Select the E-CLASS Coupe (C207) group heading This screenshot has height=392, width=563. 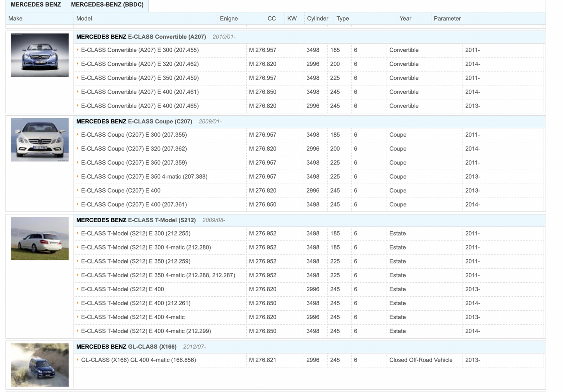pyautogui.click(x=134, y=121)
